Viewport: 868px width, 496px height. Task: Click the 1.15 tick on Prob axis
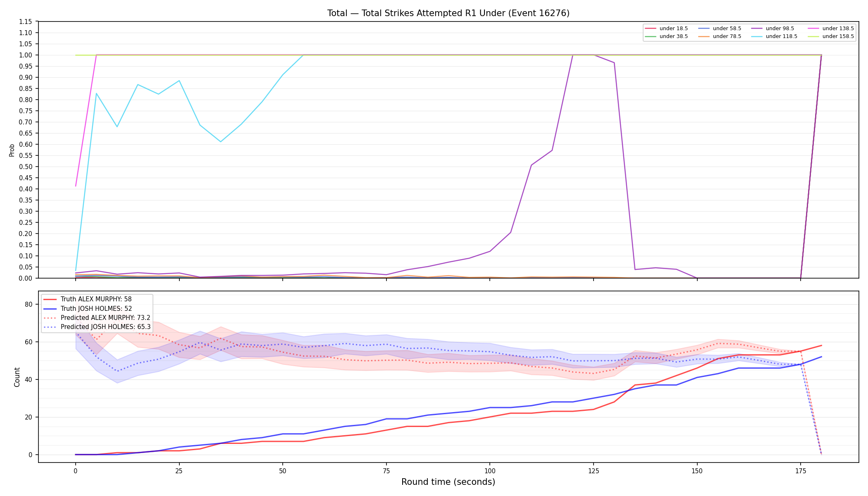click(26, 22)
